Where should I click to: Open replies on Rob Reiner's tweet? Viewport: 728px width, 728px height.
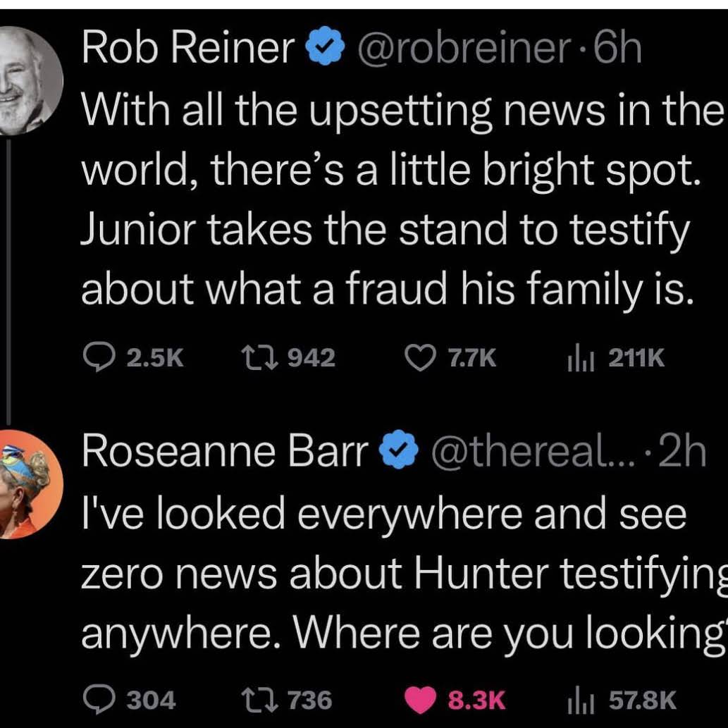click(134, 358)
